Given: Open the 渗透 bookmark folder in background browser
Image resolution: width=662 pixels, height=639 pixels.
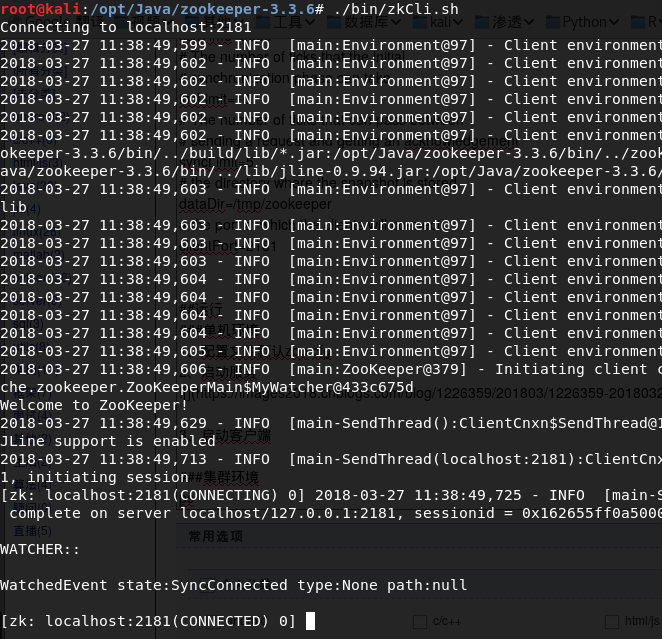Looking at the screenshot, I should coord(505,22).
